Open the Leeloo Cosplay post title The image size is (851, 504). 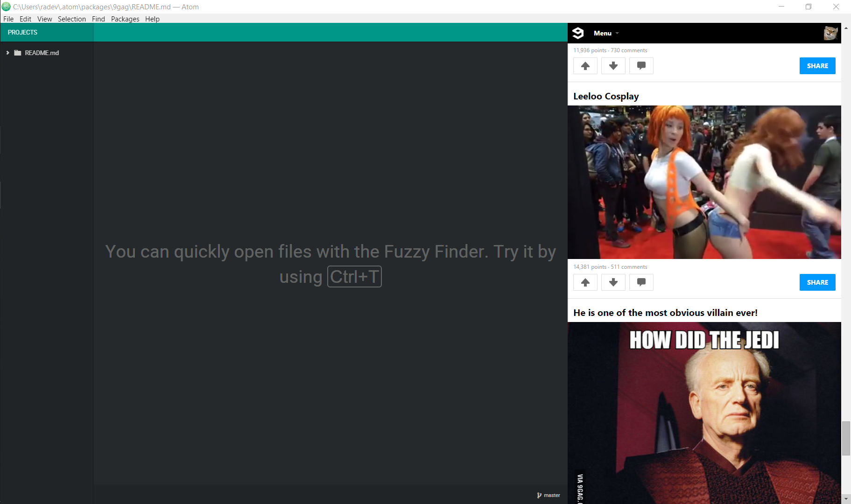coord(606,96)
